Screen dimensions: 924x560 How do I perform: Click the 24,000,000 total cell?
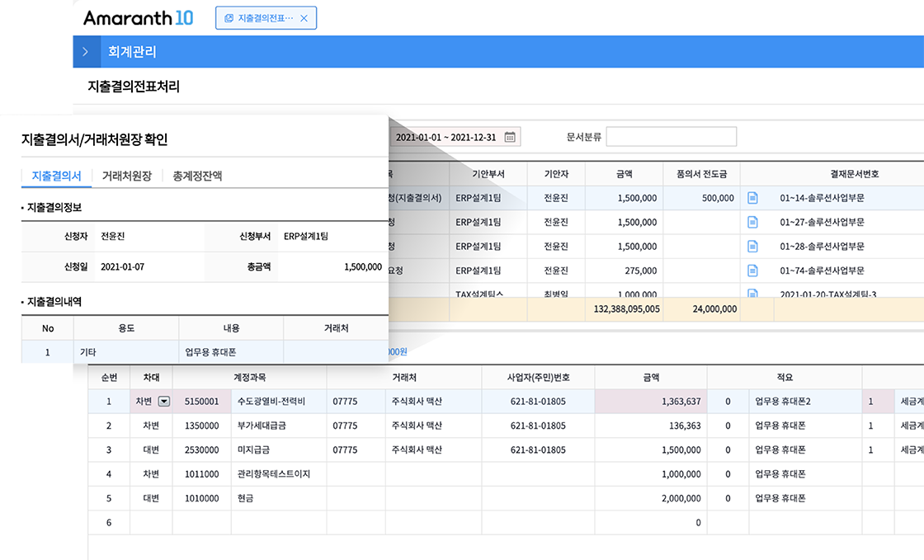pyautogui.click(x=701, y=308)
